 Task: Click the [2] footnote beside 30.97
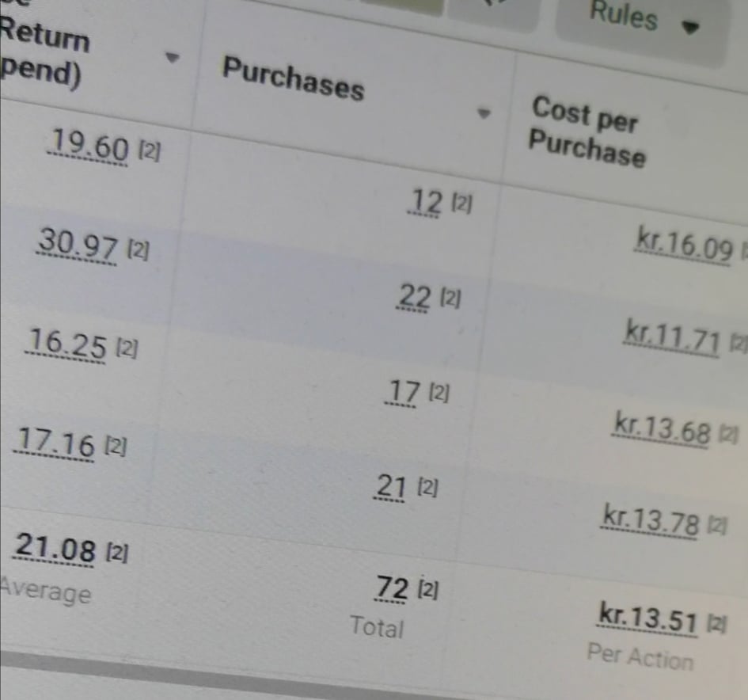139,250
